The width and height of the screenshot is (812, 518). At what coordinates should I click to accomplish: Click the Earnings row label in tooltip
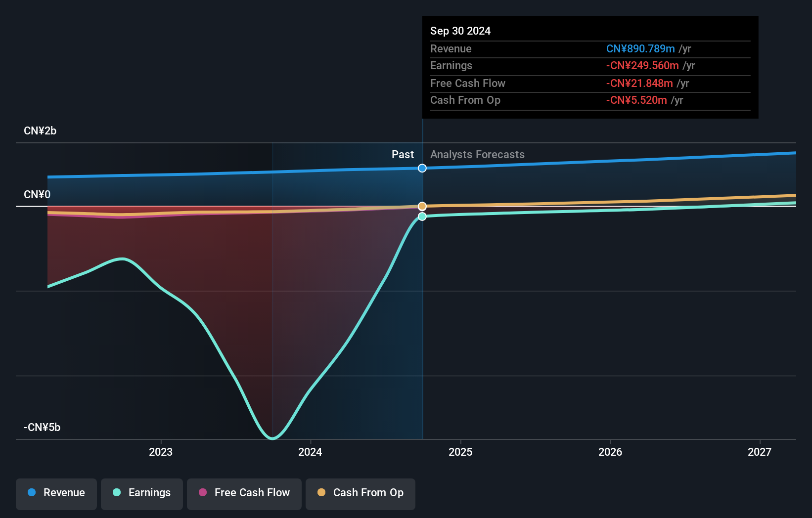451,65
